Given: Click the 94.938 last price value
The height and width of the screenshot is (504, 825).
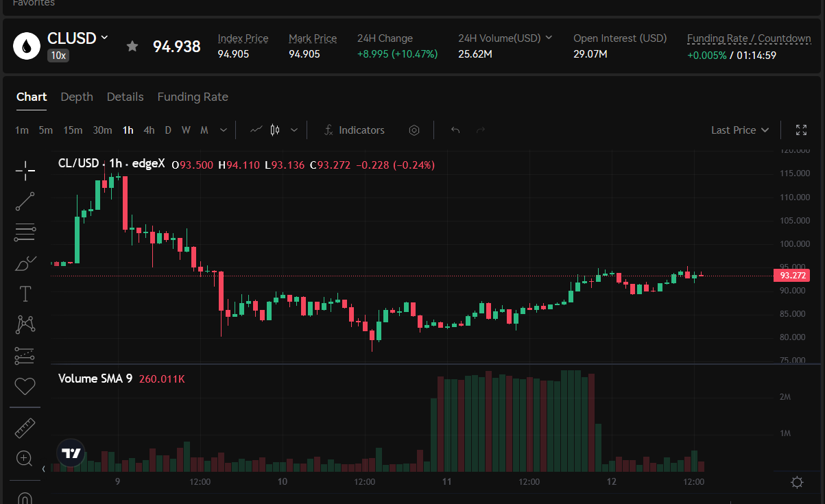Looking at the screenshot, I should tap(177, 47).
